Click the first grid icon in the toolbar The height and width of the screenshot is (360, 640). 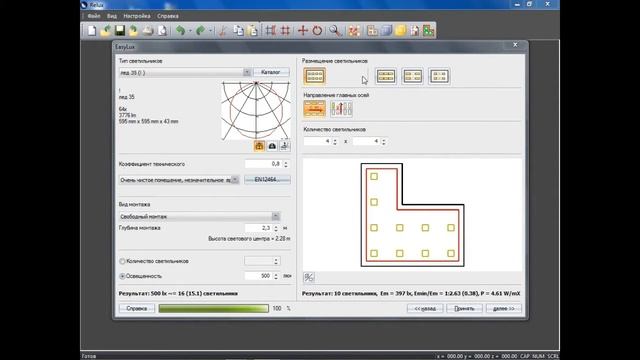pos(270,31)
